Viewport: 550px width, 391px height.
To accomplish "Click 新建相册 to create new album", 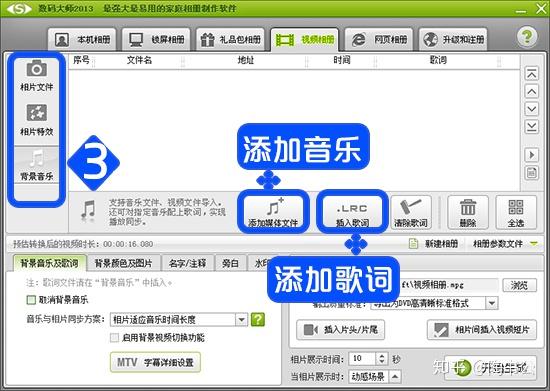I will [434, 244].
